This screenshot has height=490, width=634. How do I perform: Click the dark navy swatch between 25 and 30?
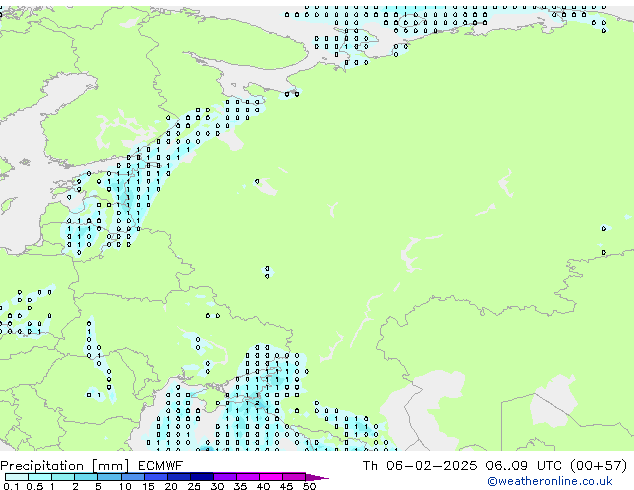pyautogui.click(x=202, y=477)
